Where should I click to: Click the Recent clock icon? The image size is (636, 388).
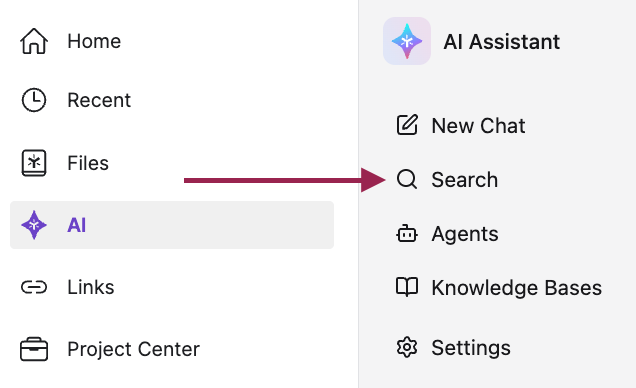[34, 100]
